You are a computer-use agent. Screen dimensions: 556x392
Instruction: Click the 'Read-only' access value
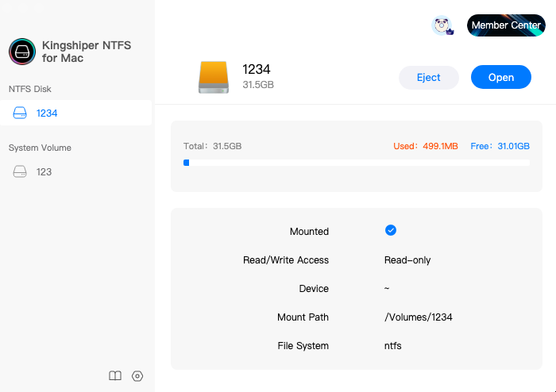pyautogui.click(x=407, y=260)
